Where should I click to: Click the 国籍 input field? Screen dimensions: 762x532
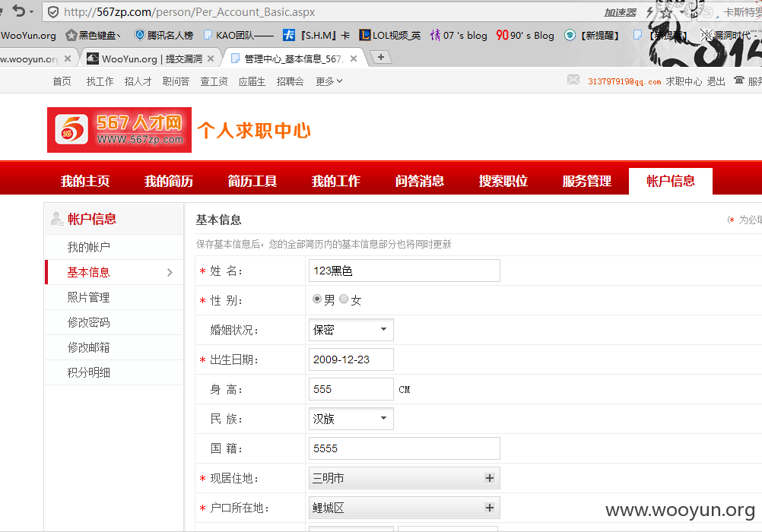click(x=405, y=448)
